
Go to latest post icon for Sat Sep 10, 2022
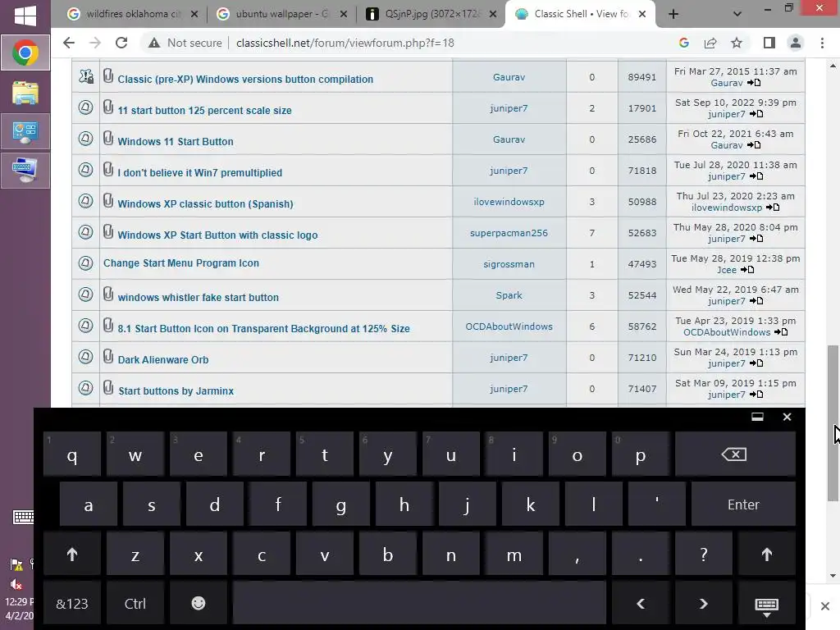756,113
